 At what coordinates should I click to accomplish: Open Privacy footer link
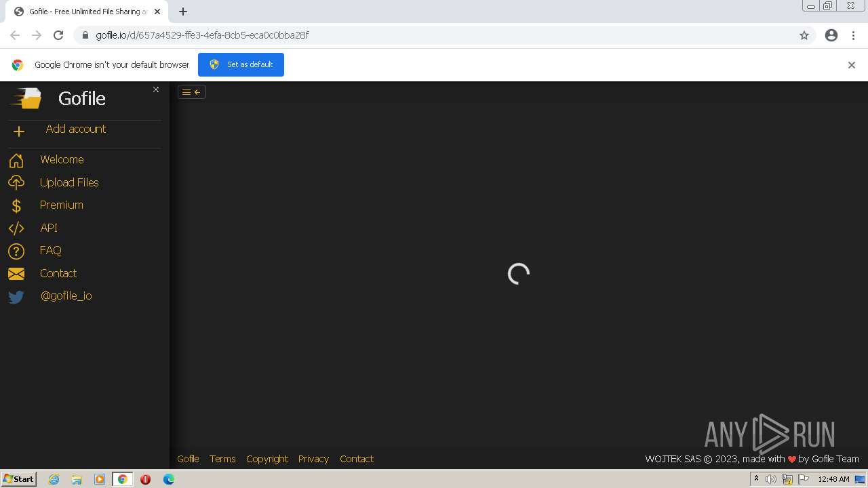pyautogui.click(x=313, y=459)
